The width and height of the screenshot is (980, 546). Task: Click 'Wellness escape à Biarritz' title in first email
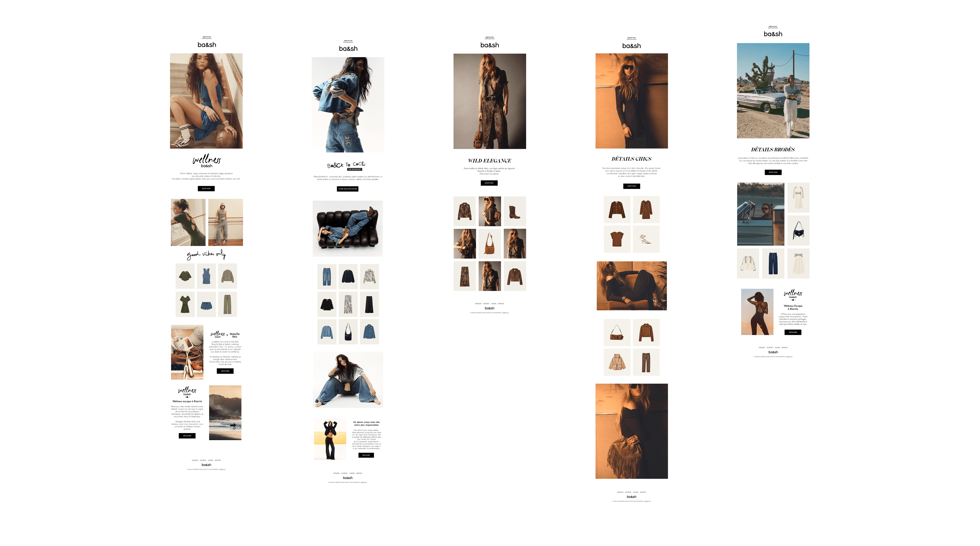coord(187,401)
